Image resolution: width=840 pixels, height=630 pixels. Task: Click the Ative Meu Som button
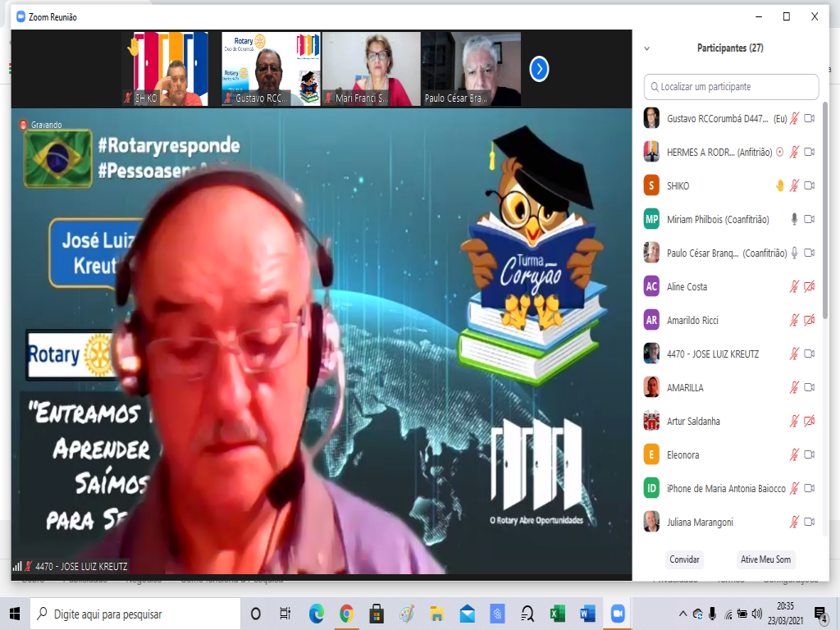765,559
